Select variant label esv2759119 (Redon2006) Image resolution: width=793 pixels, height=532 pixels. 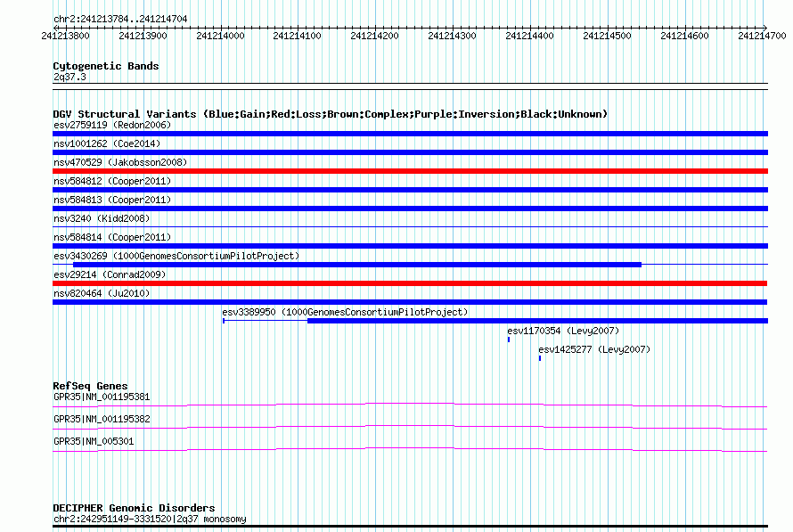click(x=112, y=125)
